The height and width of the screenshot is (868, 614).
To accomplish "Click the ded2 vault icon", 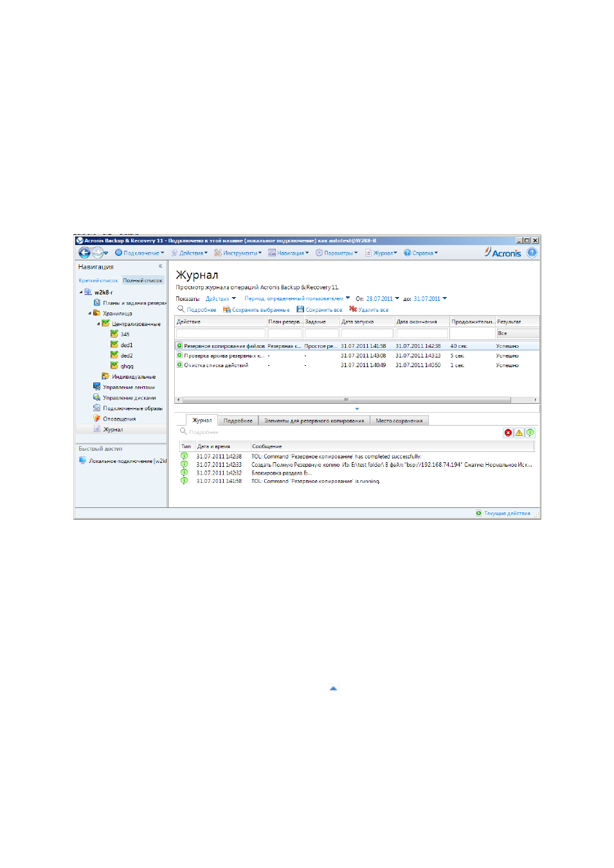I will tap(114, 355).
